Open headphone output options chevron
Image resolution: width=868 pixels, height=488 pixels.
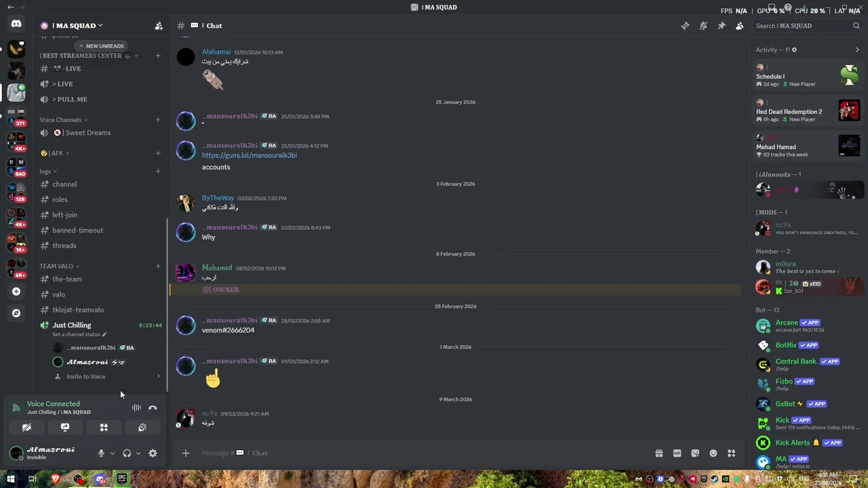[x=138, y=453]
